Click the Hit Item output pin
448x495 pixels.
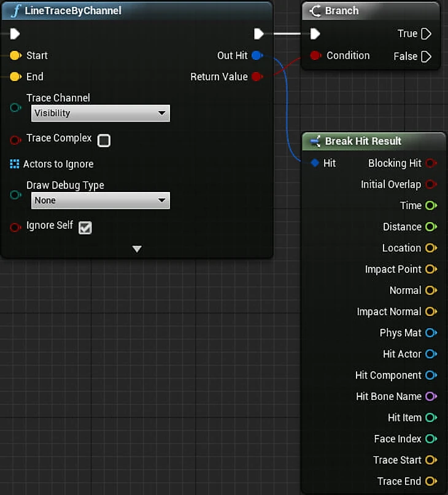[x=431, y=418]
